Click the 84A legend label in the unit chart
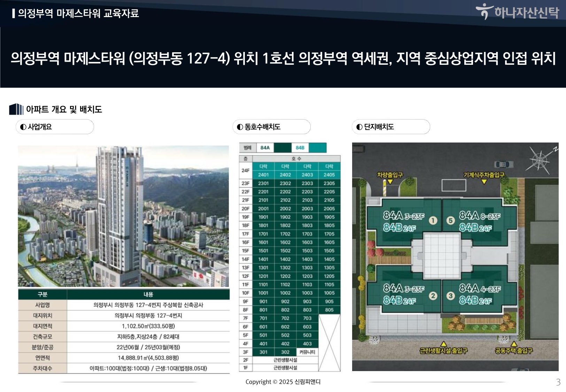The image size is (566, 392). point(265,148)
